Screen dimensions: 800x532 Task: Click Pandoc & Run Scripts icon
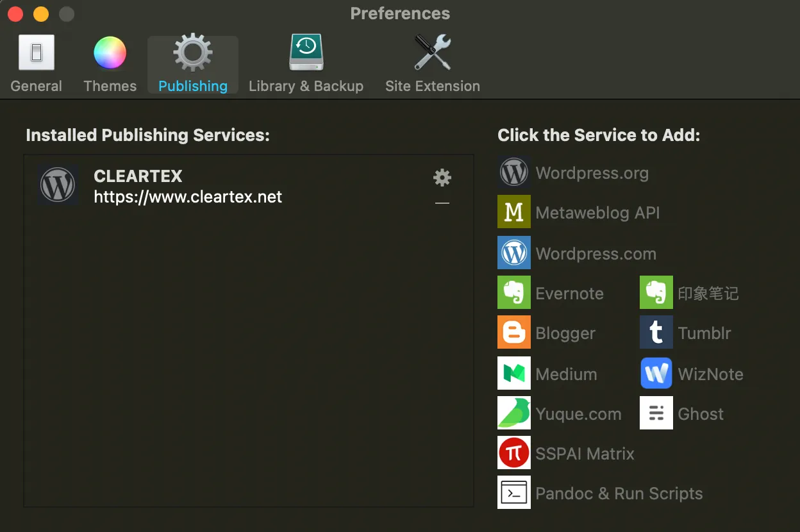coord(514,493)
